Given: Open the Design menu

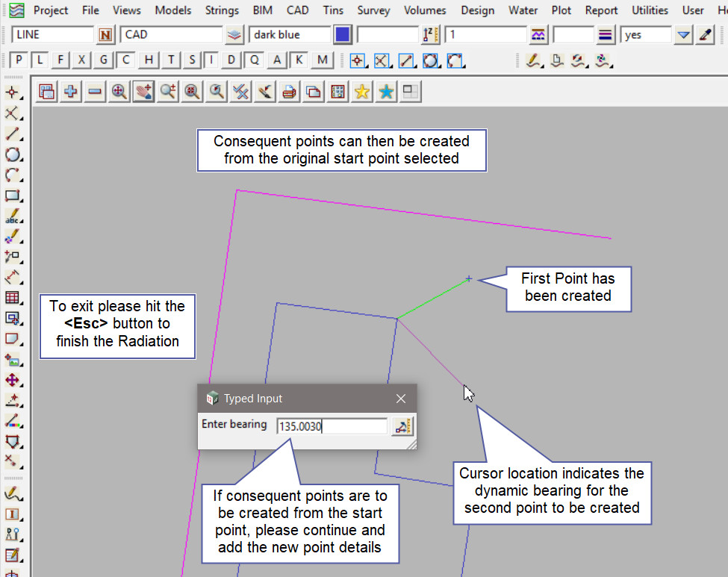Looking at the screenshot, I should pos(477,10).
